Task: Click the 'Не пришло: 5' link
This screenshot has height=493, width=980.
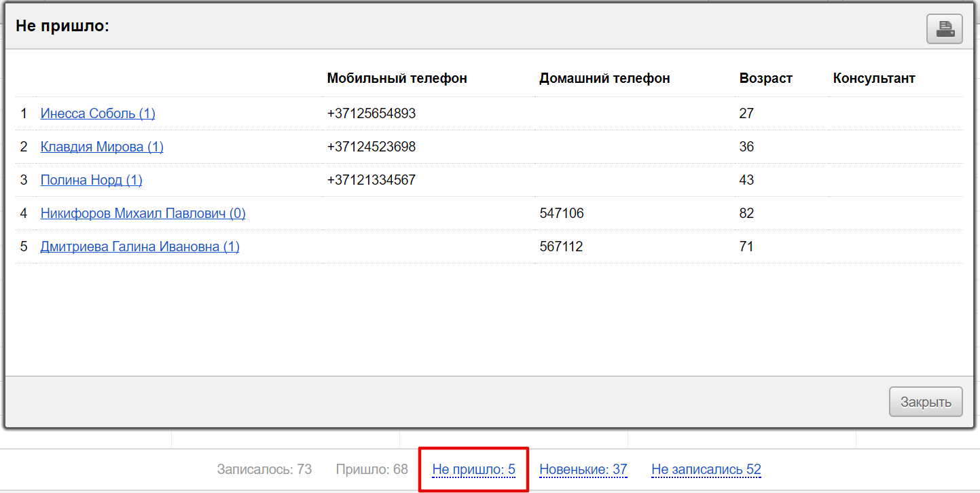Action: click(473, 469)
